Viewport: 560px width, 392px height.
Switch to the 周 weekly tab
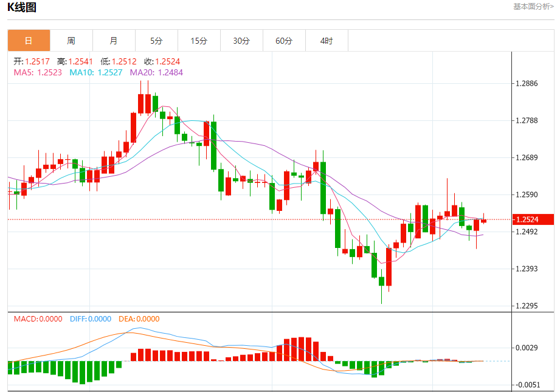point(71,41)
